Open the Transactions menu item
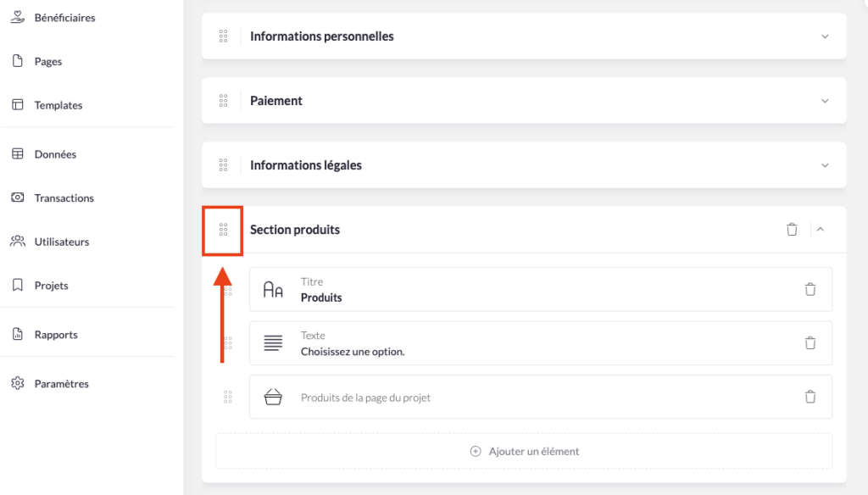Screen dimensions: 868x495 click(x=64, y=198)
